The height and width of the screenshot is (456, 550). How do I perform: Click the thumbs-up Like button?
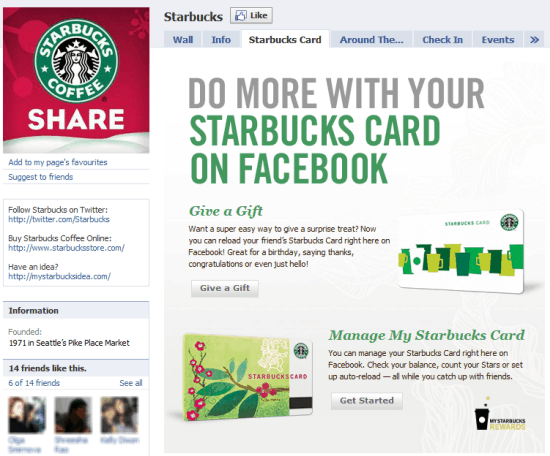(x=251, y=16)
